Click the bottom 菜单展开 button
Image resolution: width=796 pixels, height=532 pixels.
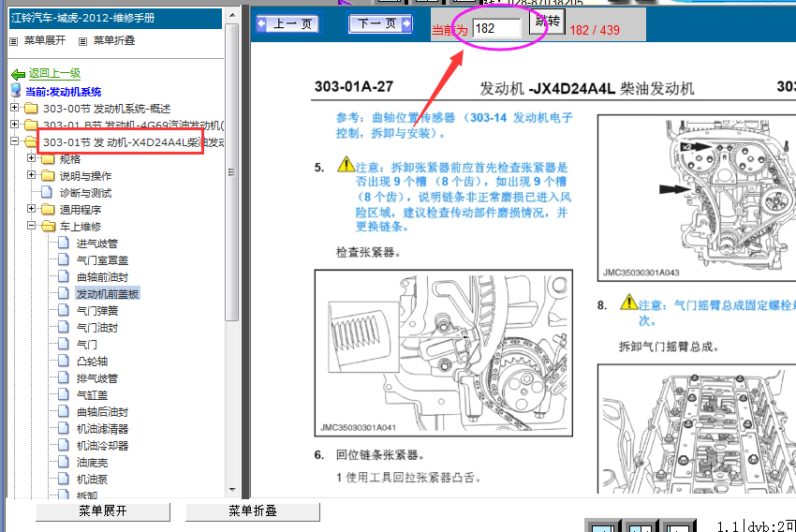[103, 511]
